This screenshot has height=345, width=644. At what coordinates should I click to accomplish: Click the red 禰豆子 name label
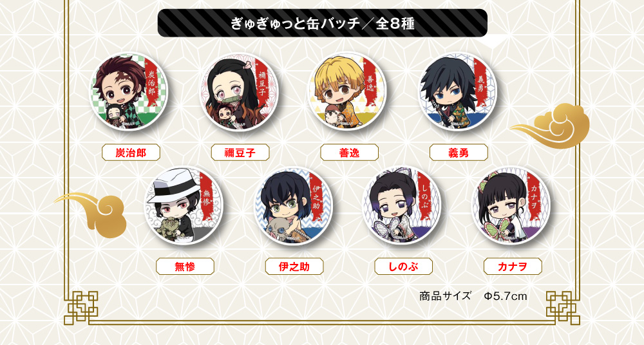pos(240,153)
